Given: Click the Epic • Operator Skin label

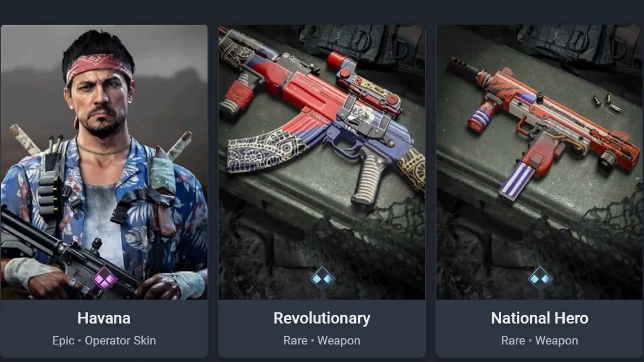Looking at the screenshot, I should tap(104, 341).
